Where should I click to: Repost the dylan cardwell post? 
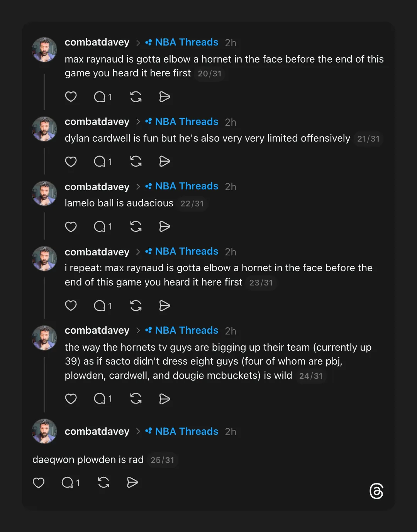pos(136,161)
